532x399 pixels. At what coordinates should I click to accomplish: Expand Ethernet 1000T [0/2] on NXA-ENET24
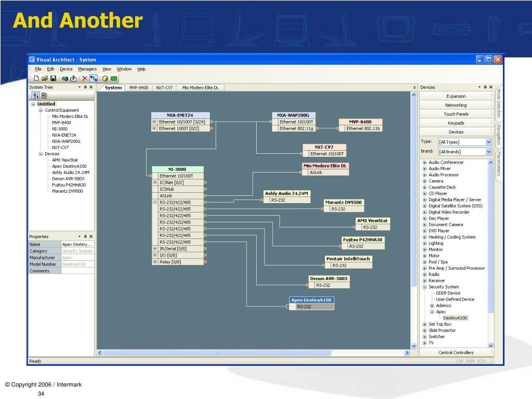coord(154,129)
